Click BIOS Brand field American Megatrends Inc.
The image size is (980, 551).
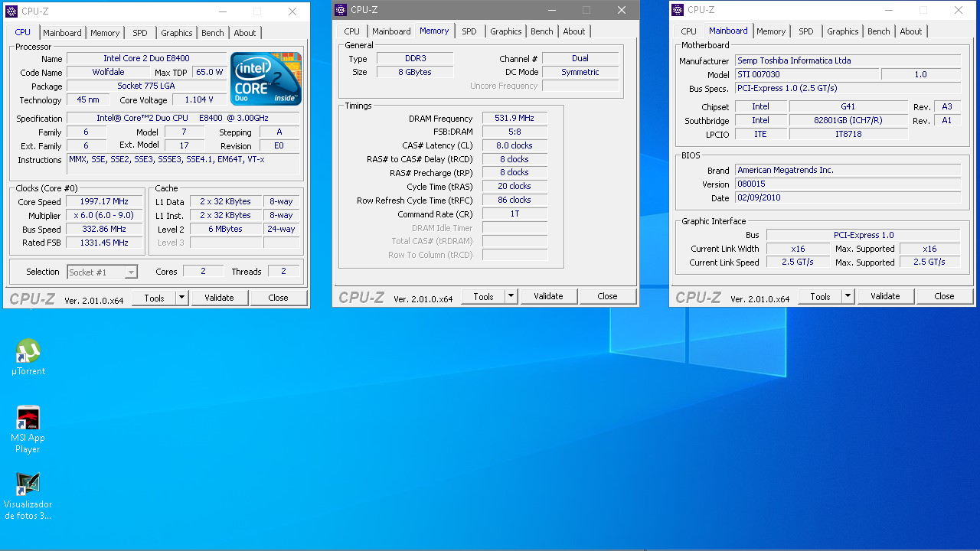pyautogui.click(x=848, y=170)
